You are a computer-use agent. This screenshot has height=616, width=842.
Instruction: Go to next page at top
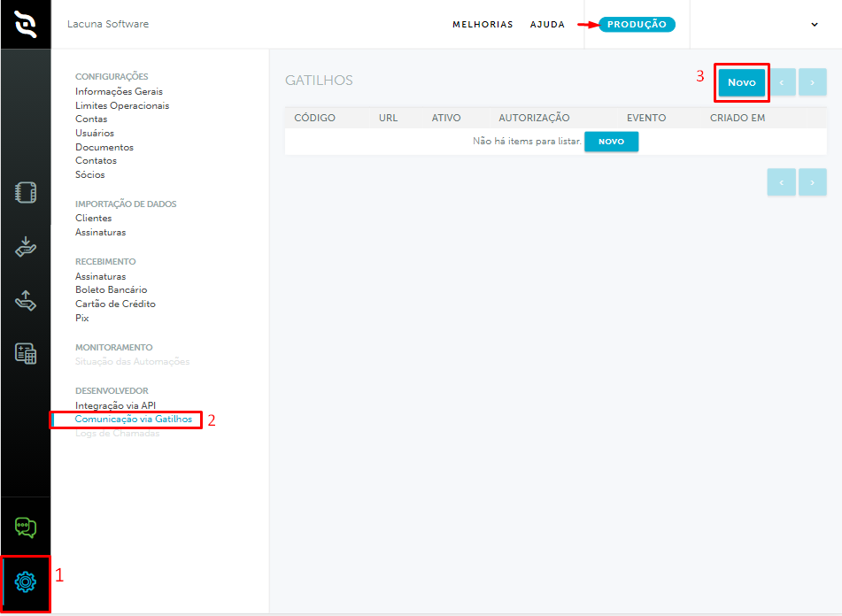pos(812,82)
